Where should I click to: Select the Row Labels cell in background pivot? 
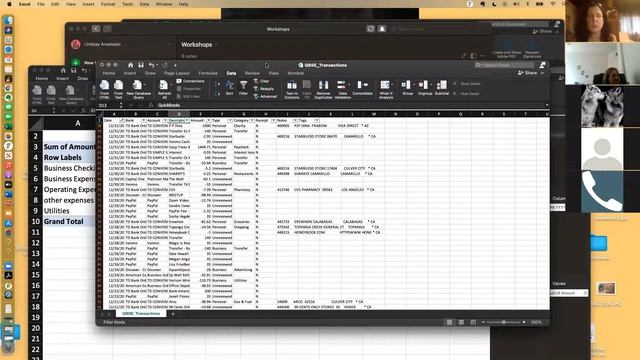[x=69, y=157]
